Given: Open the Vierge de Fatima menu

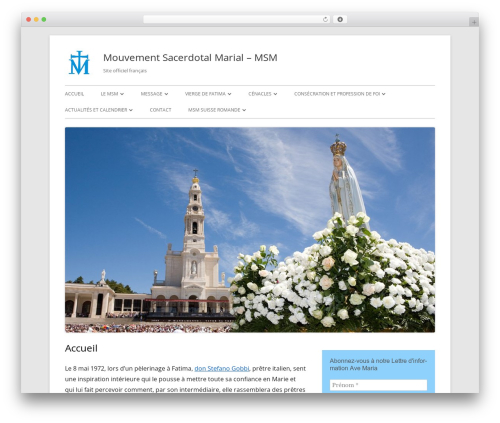Looking at the screenshot, I should click(x=205, y=94).
